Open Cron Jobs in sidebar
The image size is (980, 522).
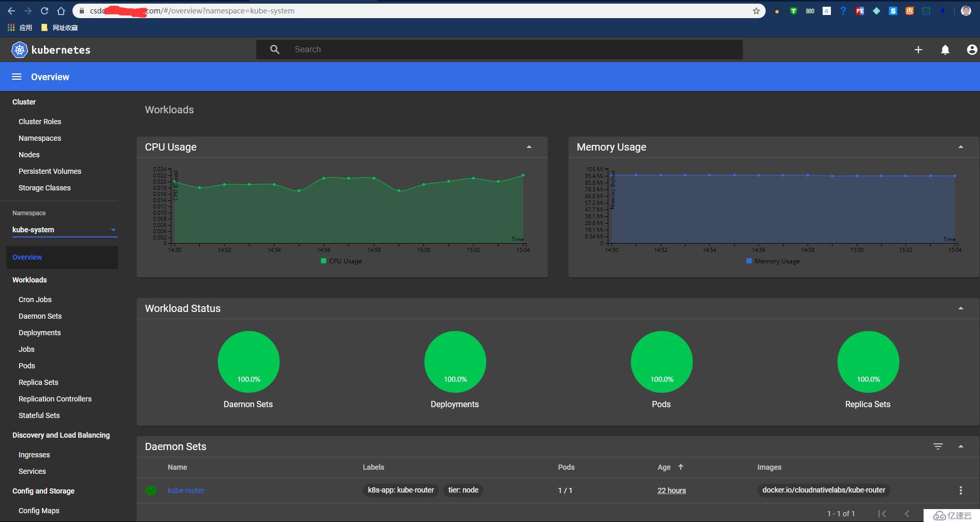click(35, 300)
